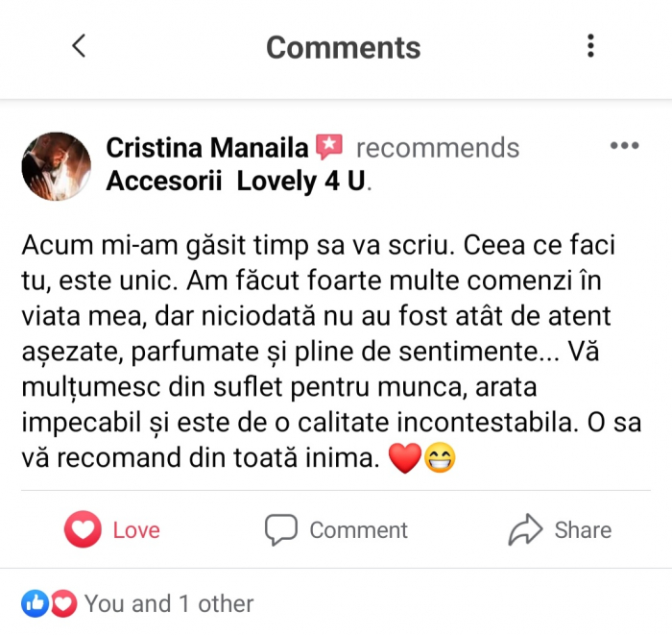Image resolution: width=672 pixels, height=635 pixels.
Task: Click the Share arrow icon
Action: click(525, 529)
